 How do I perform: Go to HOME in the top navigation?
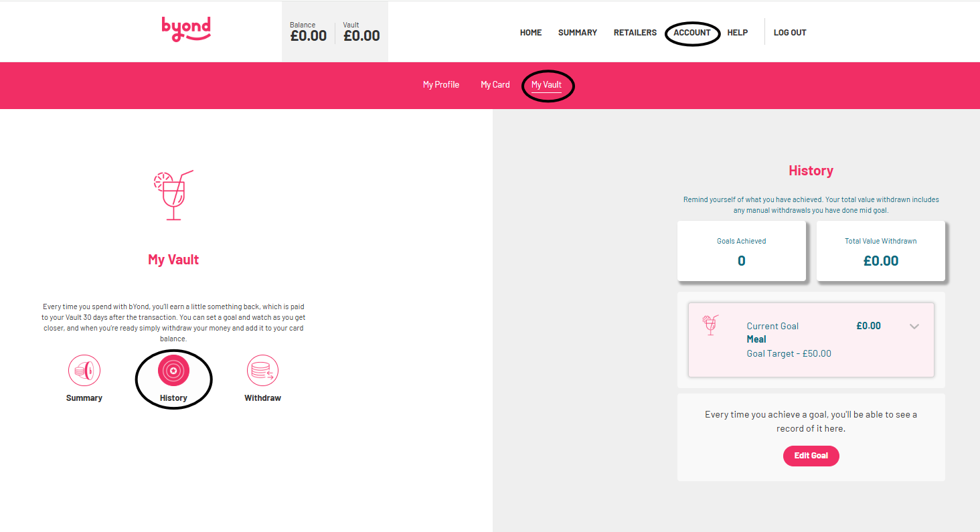coord(531,32)
